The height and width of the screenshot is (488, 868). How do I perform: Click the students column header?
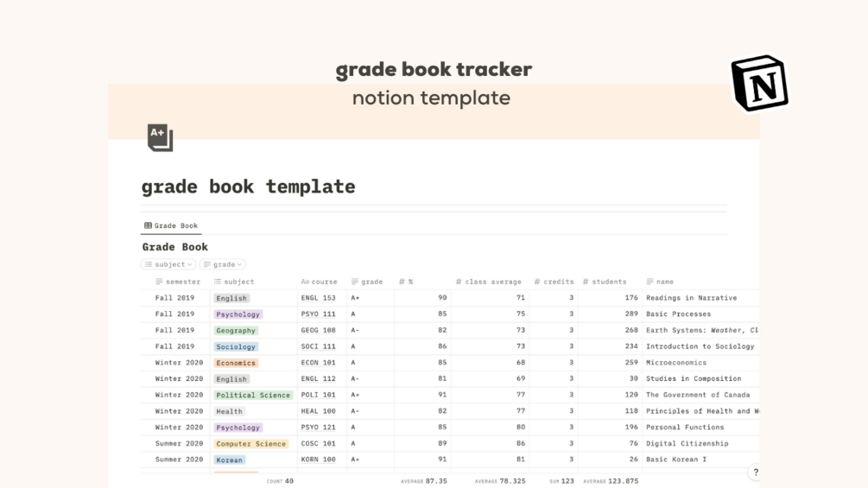(x=605, y=282)
